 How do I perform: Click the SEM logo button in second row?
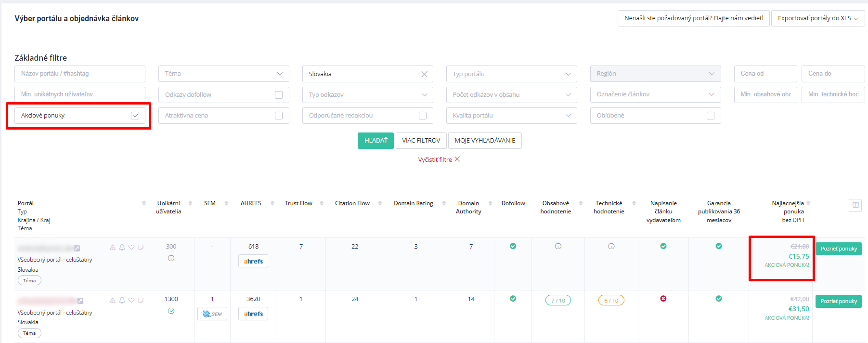[x=212, y=314]
